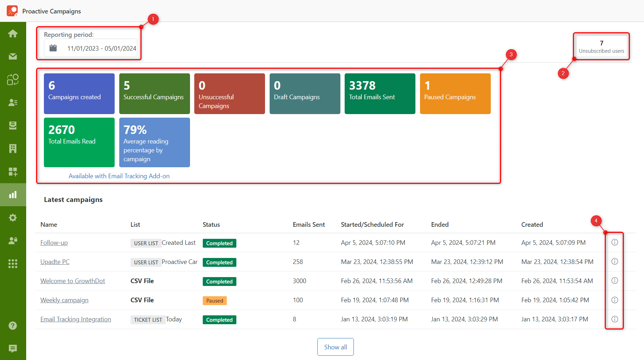Open the Email Tracking Integration campaign link
Viewport: 644px width, 360px height.
coord(76,319)
